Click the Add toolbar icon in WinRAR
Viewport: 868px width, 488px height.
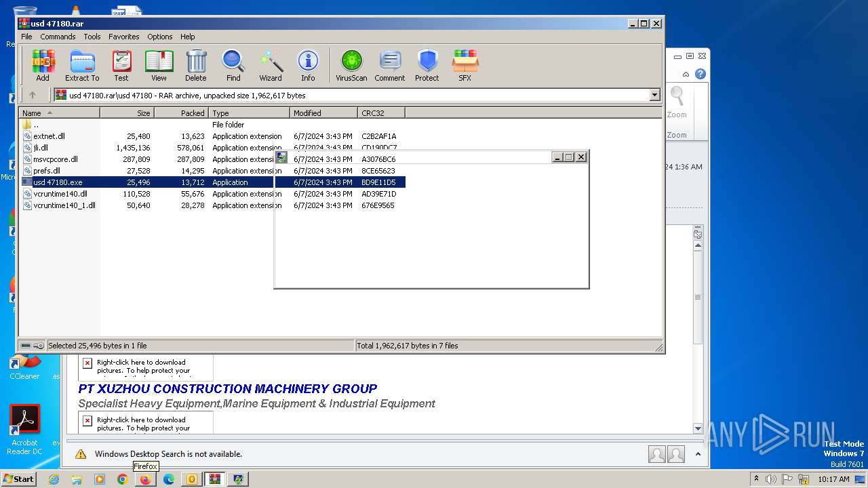(x=43, y=66)
